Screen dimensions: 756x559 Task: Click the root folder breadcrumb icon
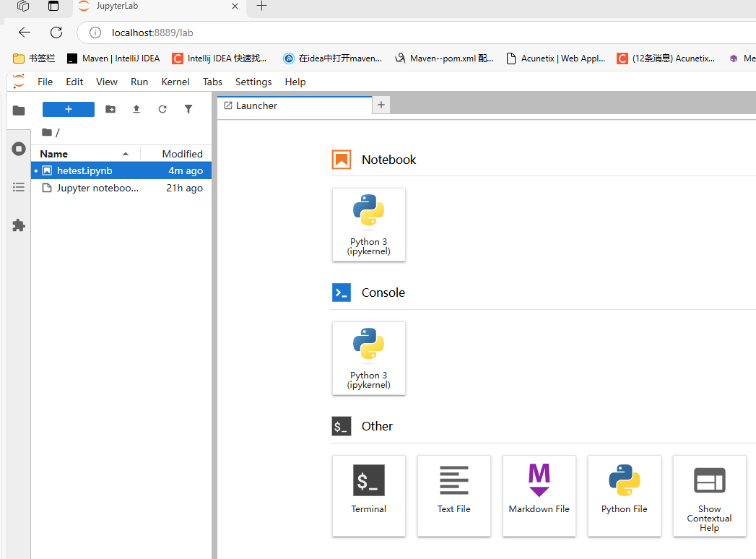coord(47,132)
